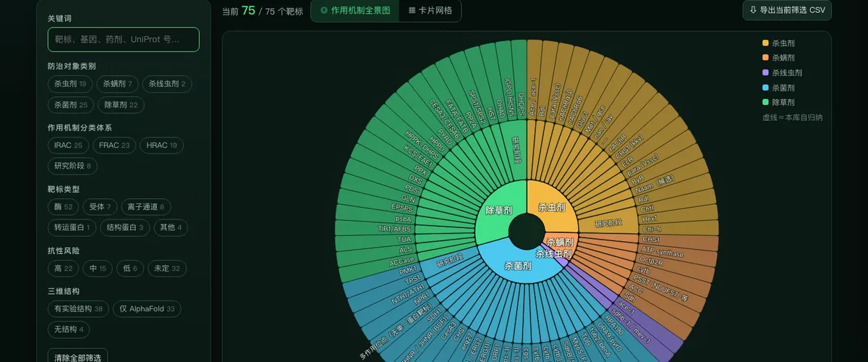Switch to the 作用机制全景图 tab
Screen dimensions: 868x362
click(x=355, y=11)
